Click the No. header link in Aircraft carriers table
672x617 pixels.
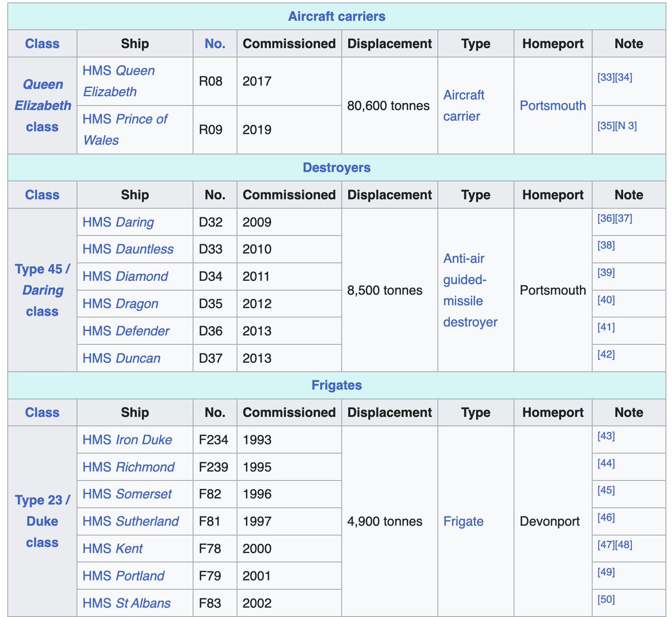(x=215, y=44)
